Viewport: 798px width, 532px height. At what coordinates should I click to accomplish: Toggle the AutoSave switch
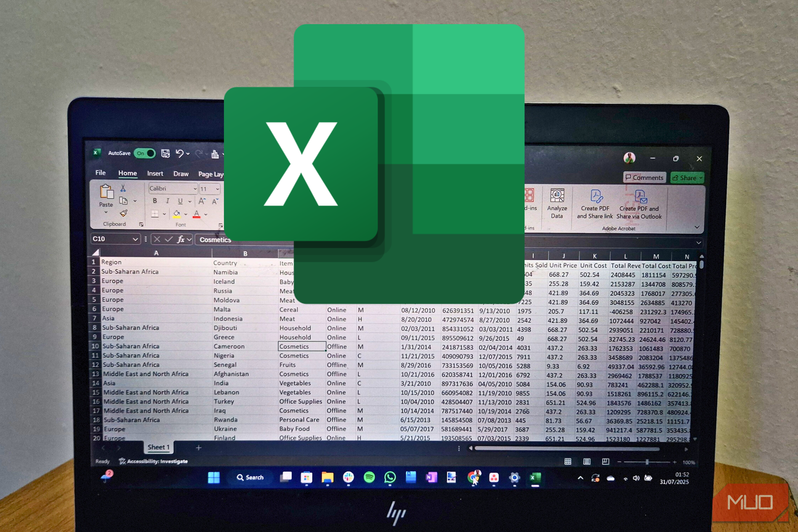[145, 153]
